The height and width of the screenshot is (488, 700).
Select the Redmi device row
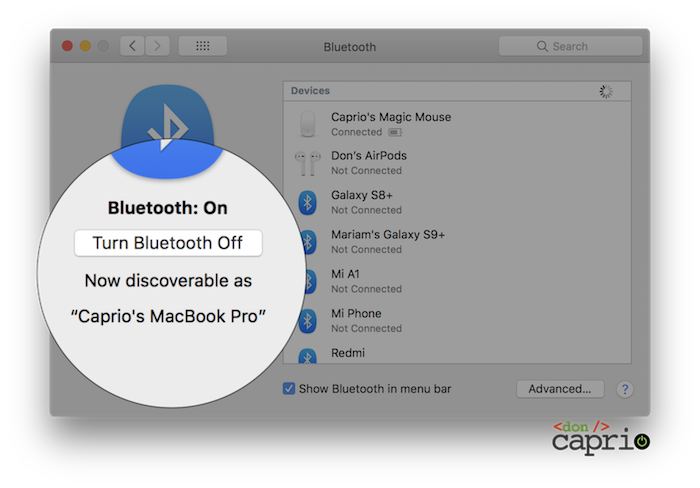pyautogui.click(x=457, y=352)
